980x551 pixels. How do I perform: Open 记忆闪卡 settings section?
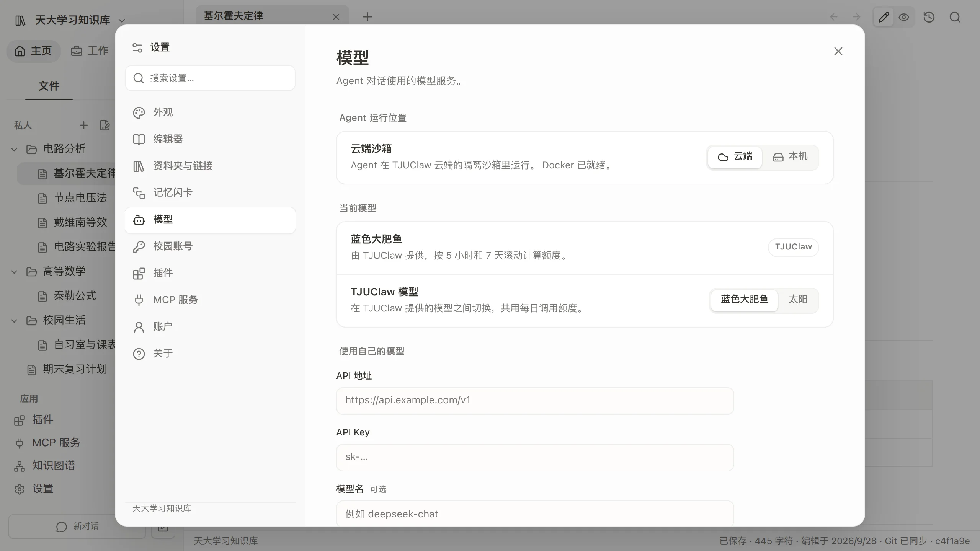tap(210, 193)
